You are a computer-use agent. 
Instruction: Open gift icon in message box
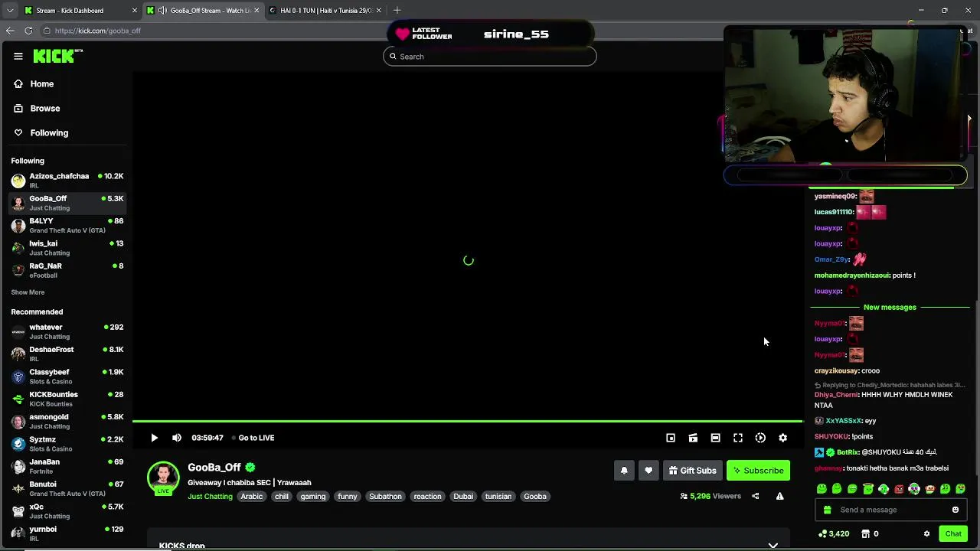tap(827, 510)
